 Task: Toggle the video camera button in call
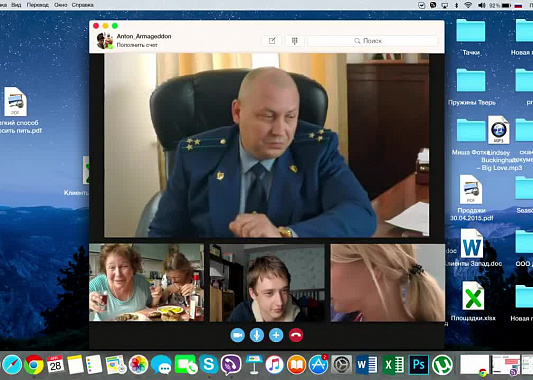click(x=237, y=335)
